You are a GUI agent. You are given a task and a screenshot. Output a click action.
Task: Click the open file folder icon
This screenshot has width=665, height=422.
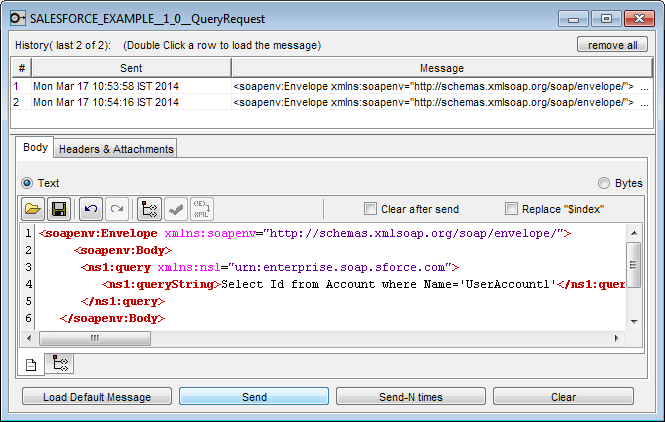tap(34, 209)
